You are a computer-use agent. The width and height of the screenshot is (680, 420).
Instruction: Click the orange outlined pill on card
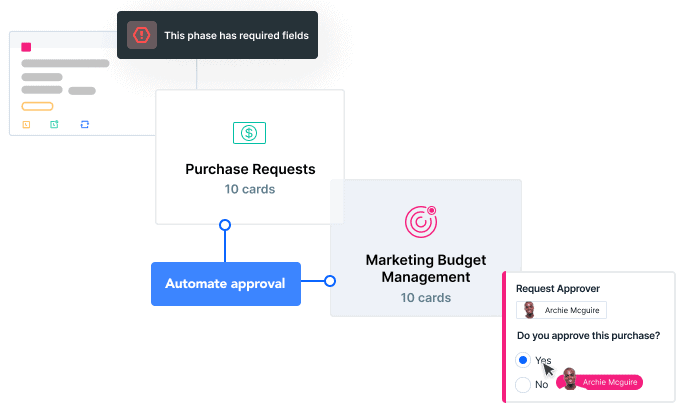37,106
